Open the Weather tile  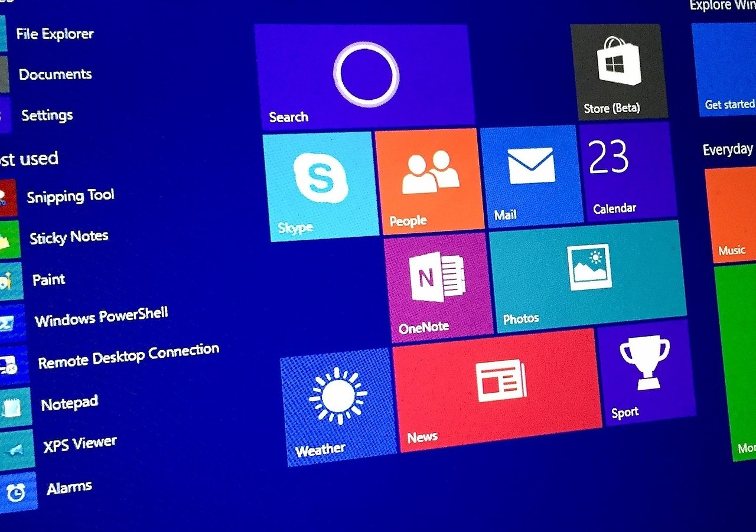click(338, 406)
